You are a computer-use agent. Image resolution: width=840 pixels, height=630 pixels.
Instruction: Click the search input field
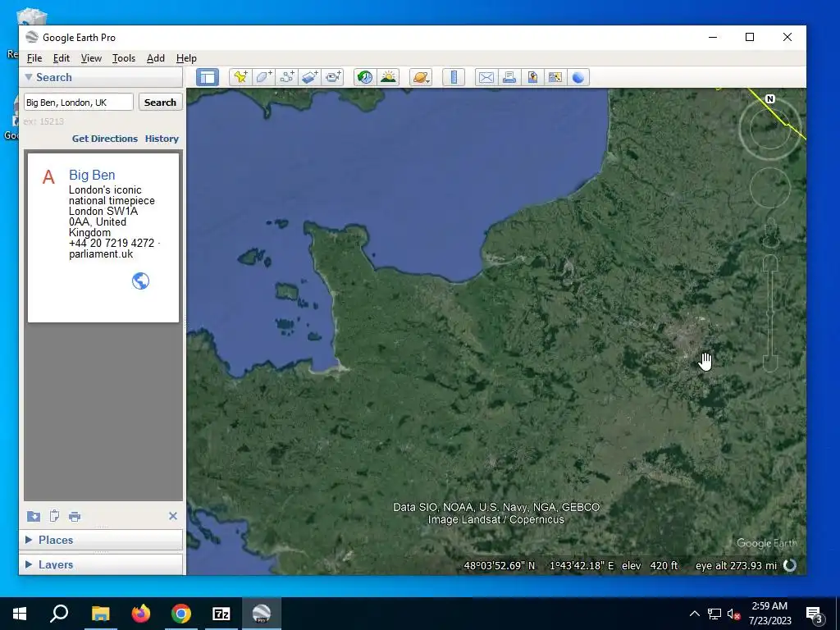coord(78,102)
